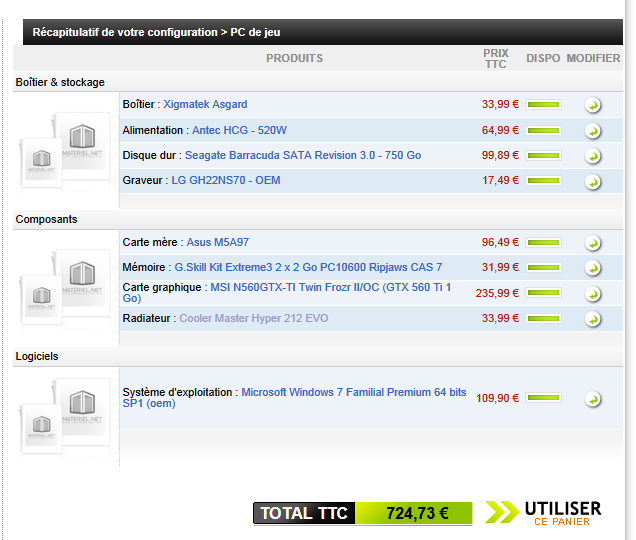Click the availability bar for MSI graphics card

(x=543, y=294)
